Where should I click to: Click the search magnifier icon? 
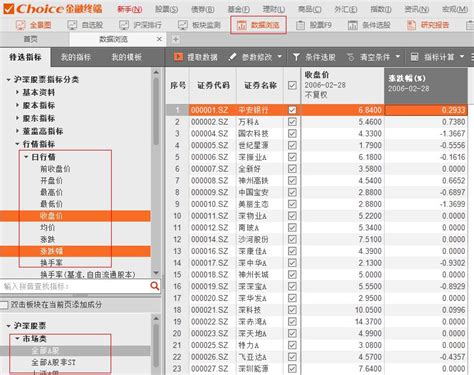[x=155, y=286]
